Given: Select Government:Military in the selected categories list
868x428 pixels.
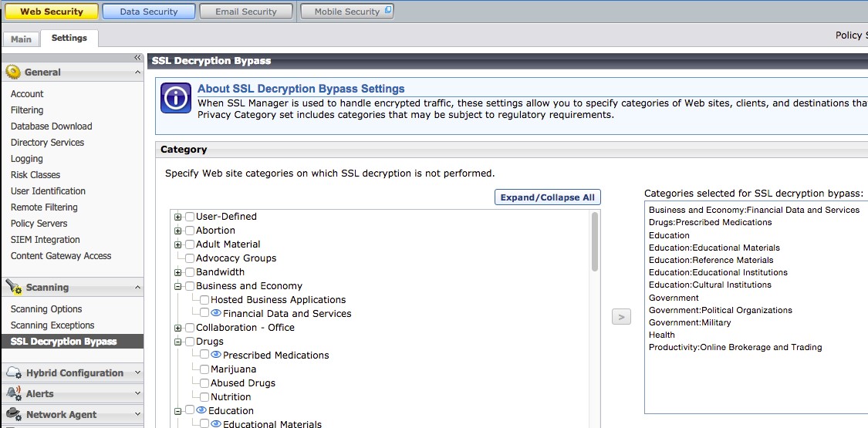Looking at the screenshot, I should point(679,322).
